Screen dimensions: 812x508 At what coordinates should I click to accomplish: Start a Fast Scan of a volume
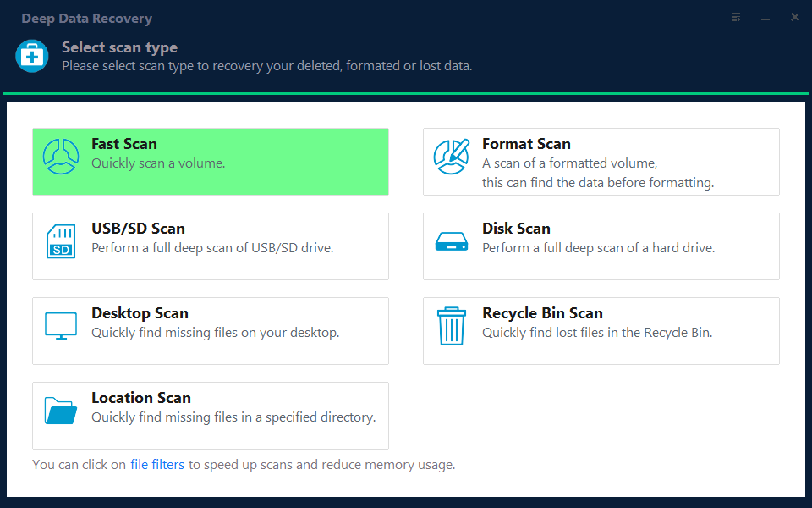(x=210, y=161)
